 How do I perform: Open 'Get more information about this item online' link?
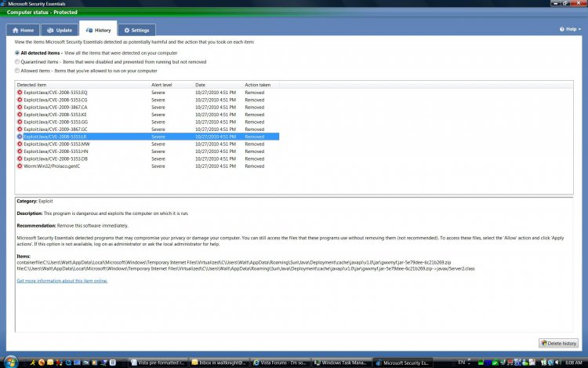pyautogui.click(x=62, y=281)
